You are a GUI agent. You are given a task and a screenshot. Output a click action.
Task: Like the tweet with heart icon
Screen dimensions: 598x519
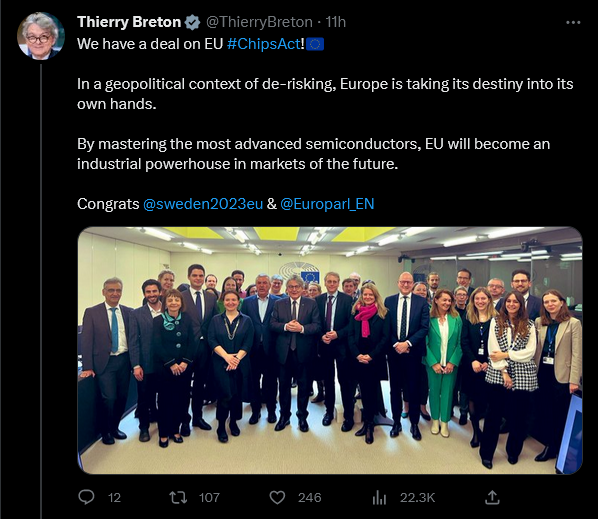click(277, 498)
